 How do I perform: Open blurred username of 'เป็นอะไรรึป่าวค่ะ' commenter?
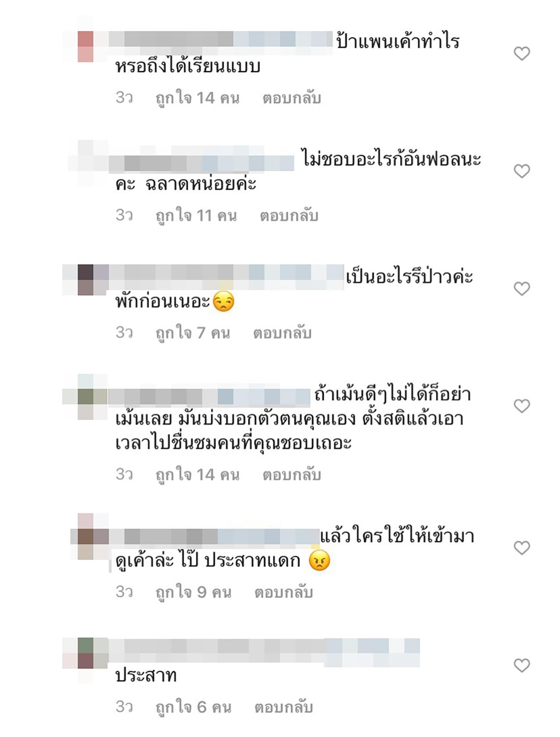[x=226, y=277]
